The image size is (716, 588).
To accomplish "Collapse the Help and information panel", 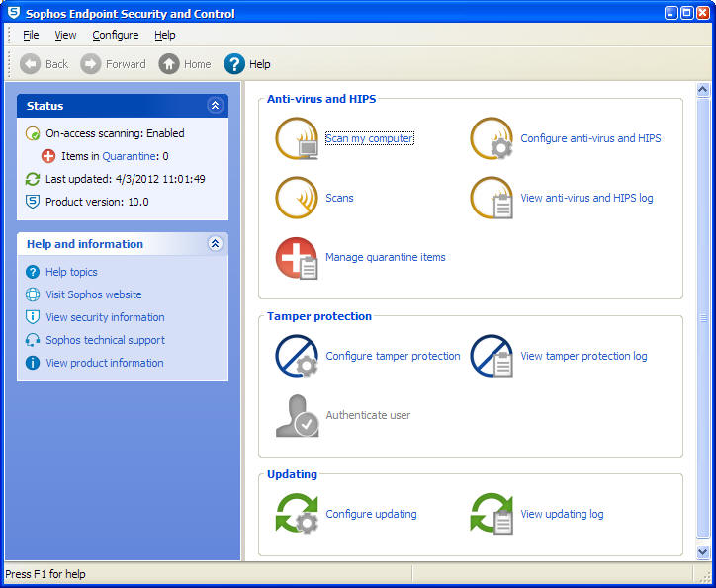I will [215, 243].
